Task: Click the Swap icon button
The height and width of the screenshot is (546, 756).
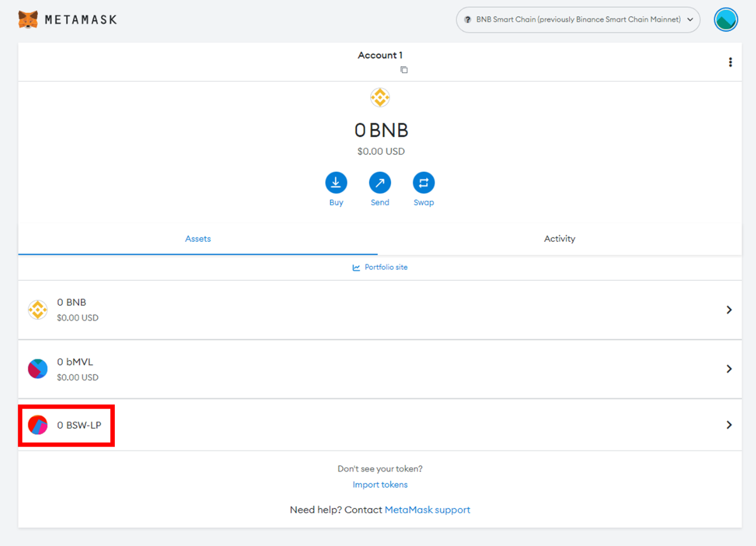Action: click(424, 183)
